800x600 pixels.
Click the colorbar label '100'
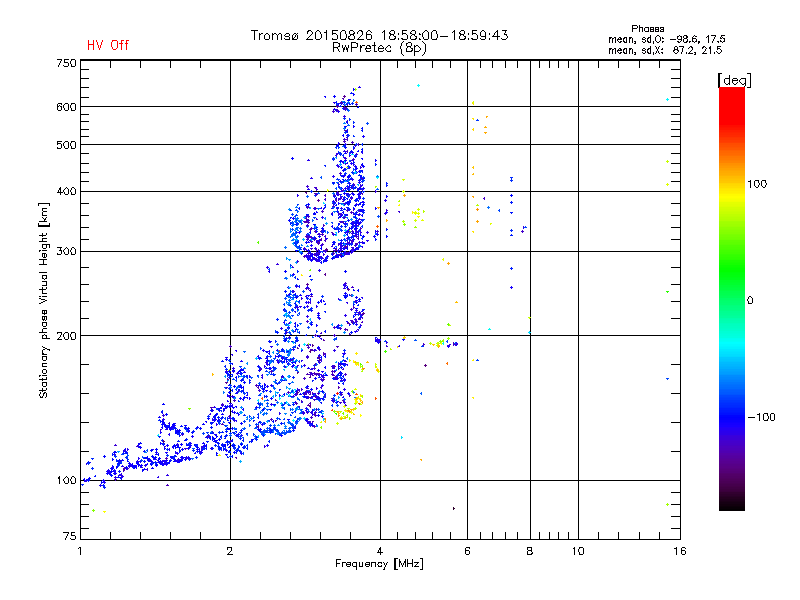point(757,184)
